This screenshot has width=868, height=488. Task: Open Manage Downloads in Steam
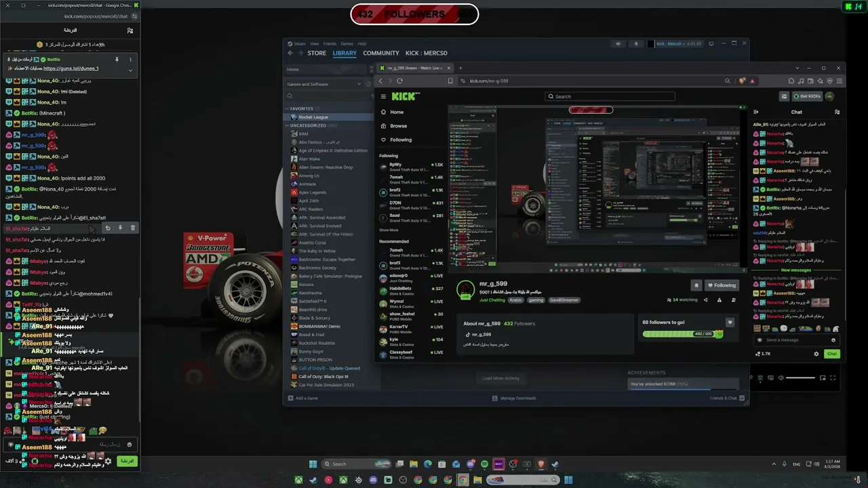click(514, 398)
